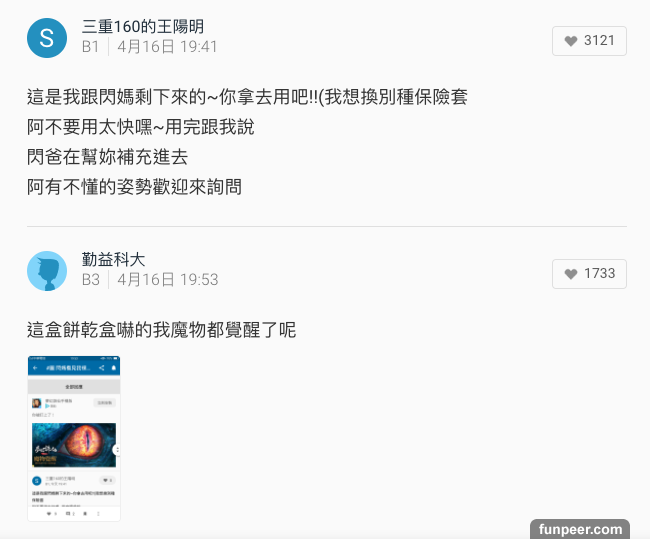The width and height of the screenshot is (650, 539).
Task: Tap the back arrow in the embedded screenshot
Action: (35, 368)
